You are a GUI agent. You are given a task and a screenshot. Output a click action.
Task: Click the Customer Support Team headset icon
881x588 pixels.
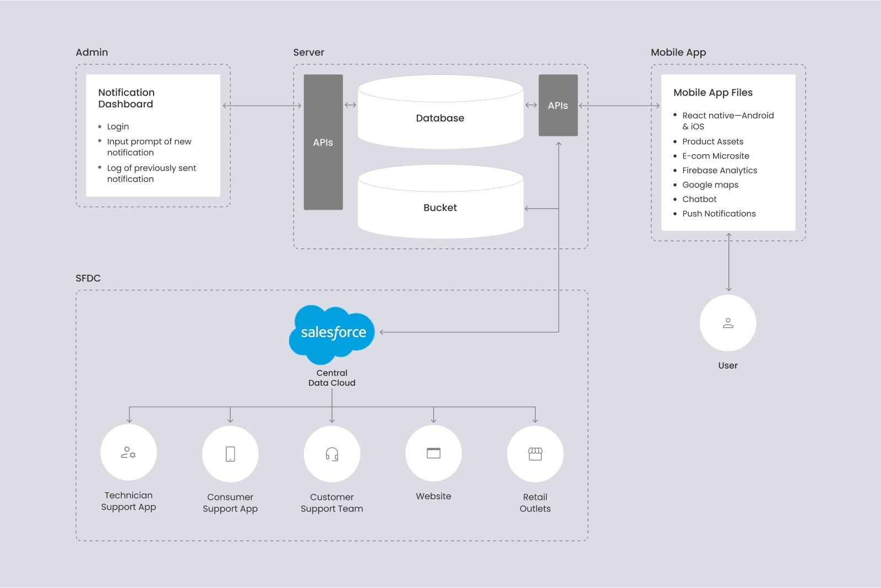pyautogui.click(x=331, y=454)
